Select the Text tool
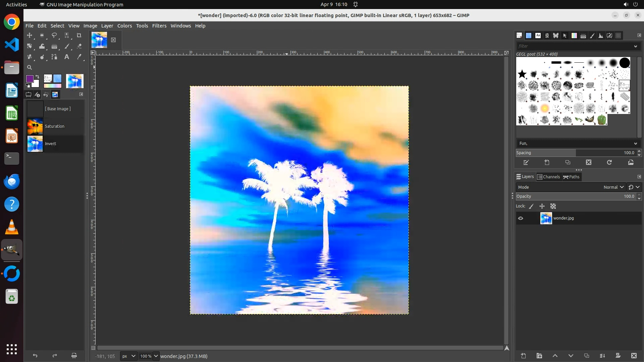The image size is (644, 362). pyautogui.click(x=67, y=57)
